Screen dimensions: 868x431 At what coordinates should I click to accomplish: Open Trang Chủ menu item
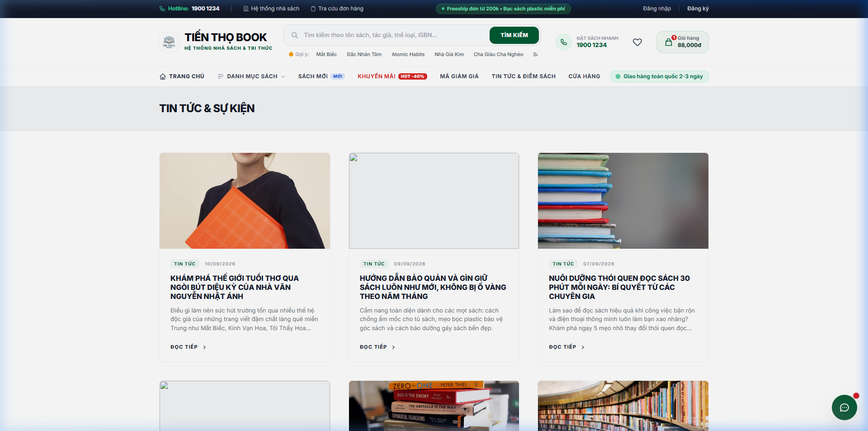[x=182, y=76]
